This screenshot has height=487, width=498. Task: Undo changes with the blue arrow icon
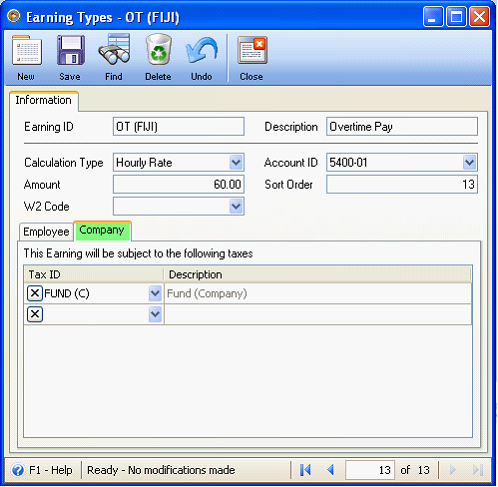[202, 50]
